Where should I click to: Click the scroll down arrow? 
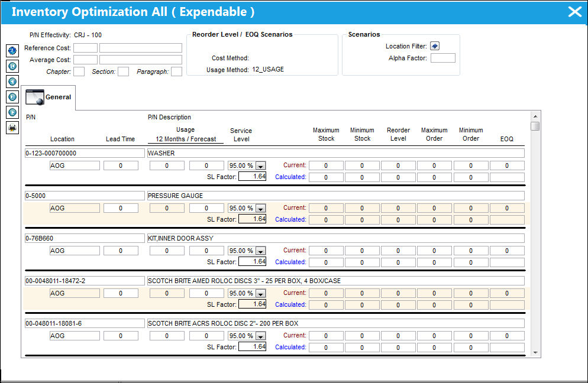click(x=535, y=353)
